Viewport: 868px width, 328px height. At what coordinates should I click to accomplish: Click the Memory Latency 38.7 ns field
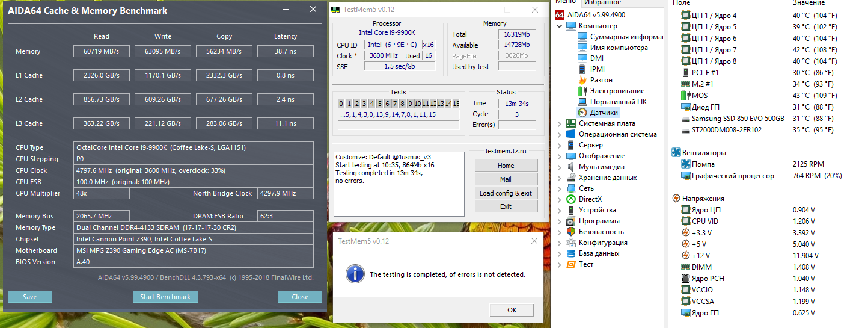tap(286, 51)
